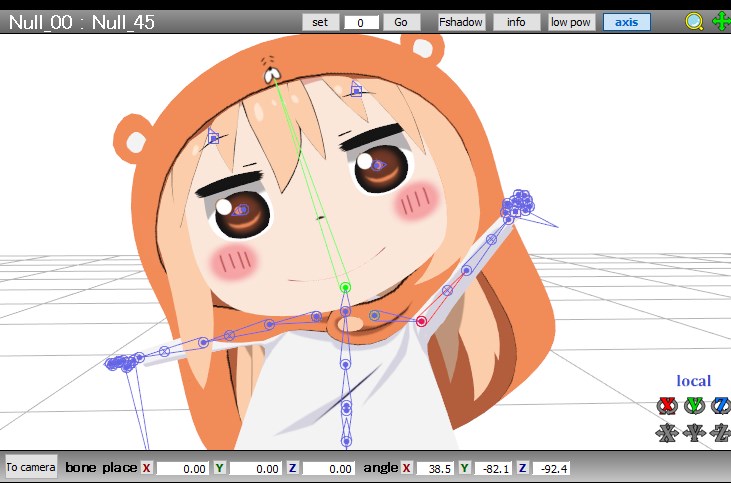Select the square bone marker on left bangs
This screenshot has width=731, height=483.
(x=213, y=137)
